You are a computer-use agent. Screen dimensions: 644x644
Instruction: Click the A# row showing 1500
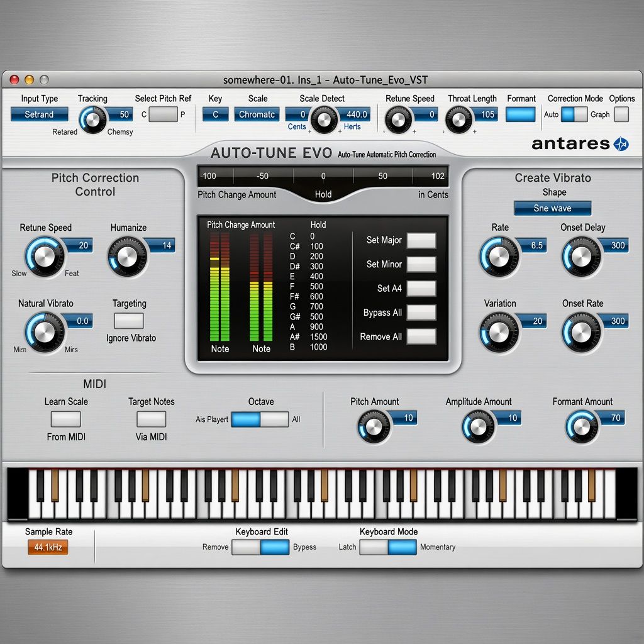coord(308,337)
